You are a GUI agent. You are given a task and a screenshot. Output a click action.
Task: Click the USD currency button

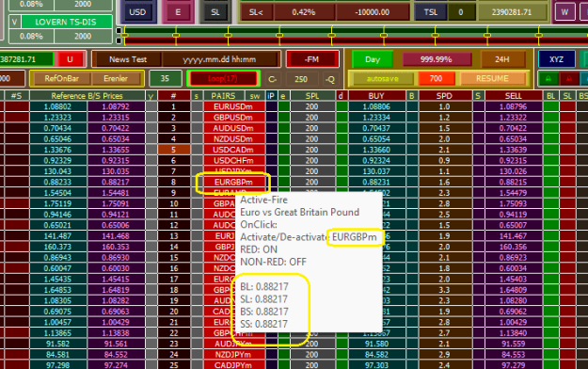tap(137, 12)
